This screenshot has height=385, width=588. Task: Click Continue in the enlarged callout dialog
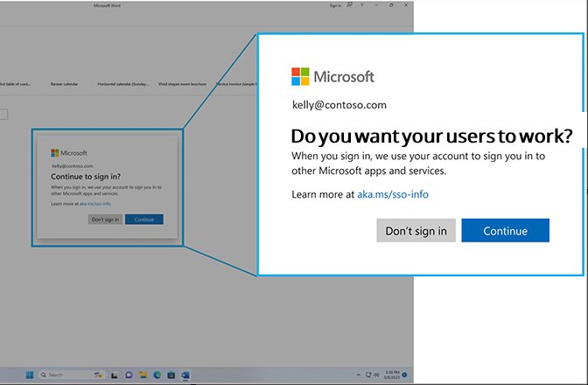pos(505,230)
